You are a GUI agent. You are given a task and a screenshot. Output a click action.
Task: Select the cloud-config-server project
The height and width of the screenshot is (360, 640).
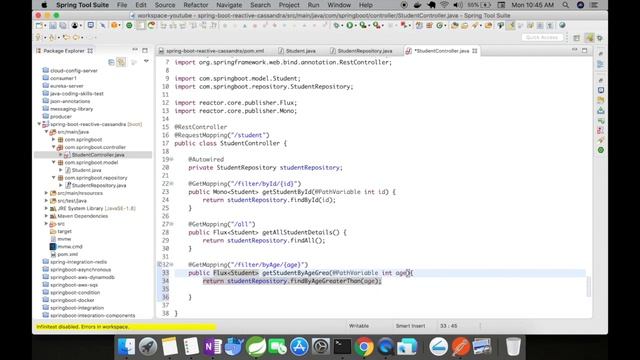(x=73, y=71)
